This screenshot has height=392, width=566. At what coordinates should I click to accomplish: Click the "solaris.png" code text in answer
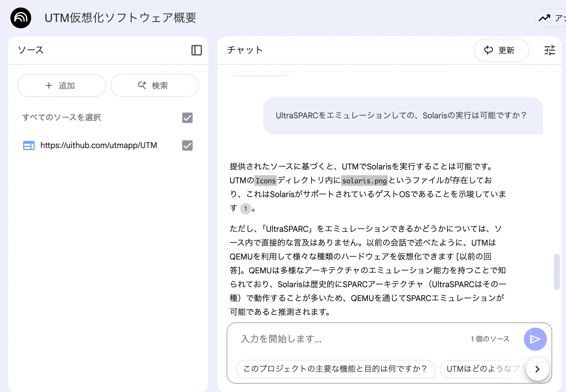tap(364, 181)
